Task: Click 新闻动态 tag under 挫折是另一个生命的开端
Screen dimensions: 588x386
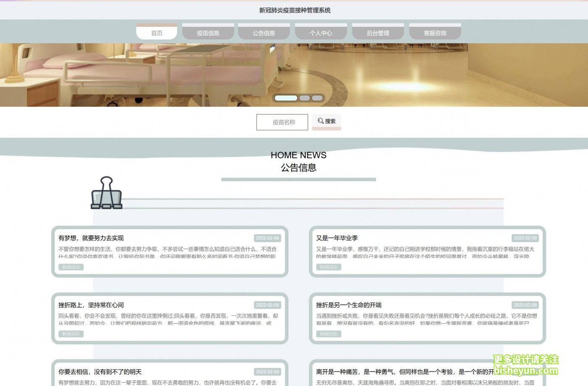Action: click(329, 334)
